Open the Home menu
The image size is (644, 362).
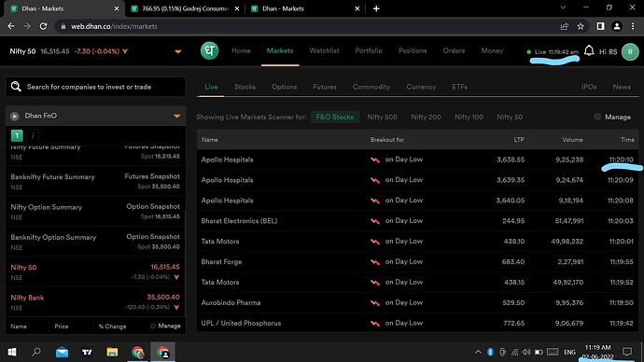click(x=241, y=50)
